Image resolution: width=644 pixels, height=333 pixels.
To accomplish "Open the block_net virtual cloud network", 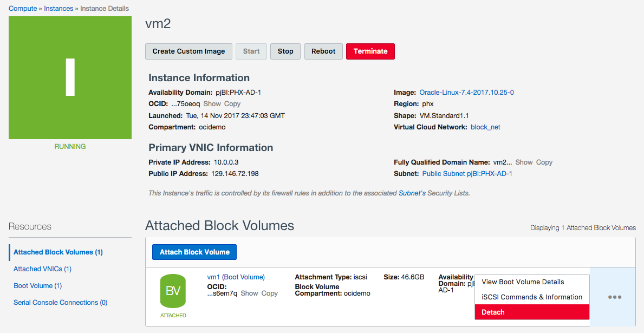I will (486, 127).
